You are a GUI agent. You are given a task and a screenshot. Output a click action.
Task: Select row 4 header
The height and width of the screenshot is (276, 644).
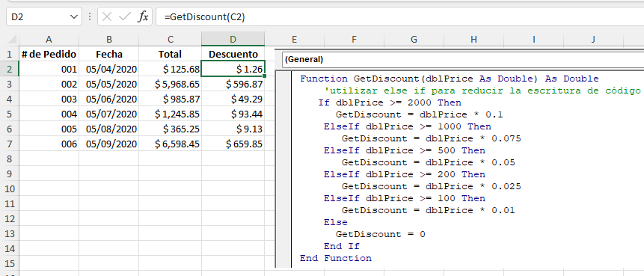click(x=9, y=99)
